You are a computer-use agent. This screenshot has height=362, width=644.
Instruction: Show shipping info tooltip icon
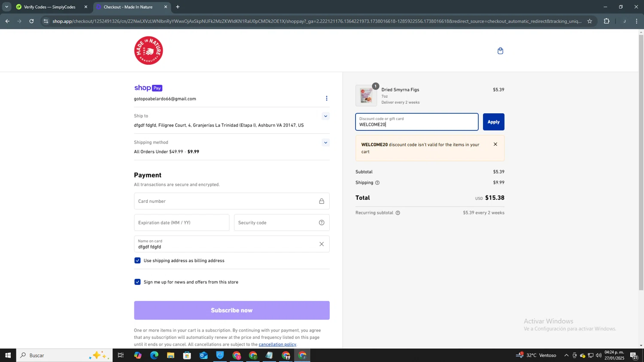tap(377, 183)
